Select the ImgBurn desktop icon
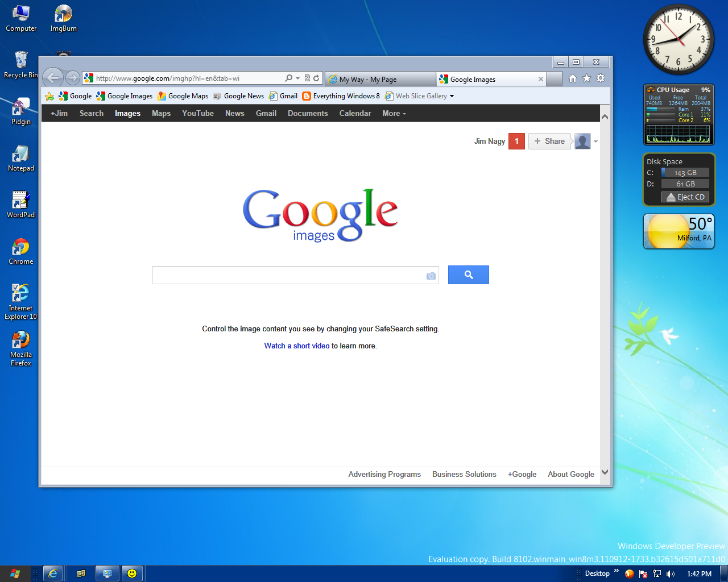728x582 pixels. pyautogui.click(x=63, y=18)
